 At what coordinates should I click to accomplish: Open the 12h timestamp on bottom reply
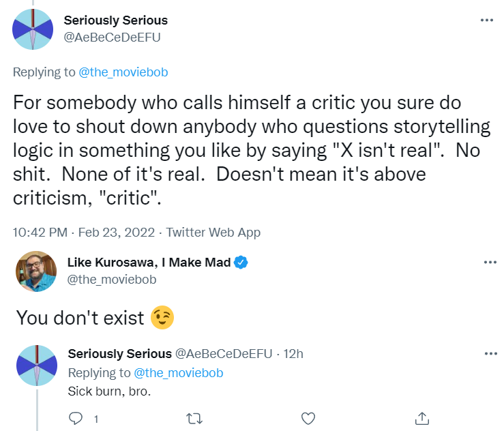pos(293,354)
